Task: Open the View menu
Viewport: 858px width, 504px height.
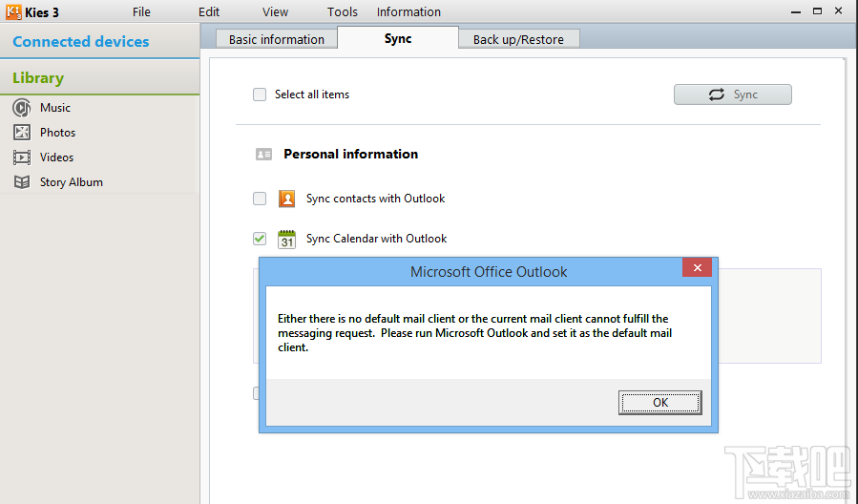Action: pos(275,12)
